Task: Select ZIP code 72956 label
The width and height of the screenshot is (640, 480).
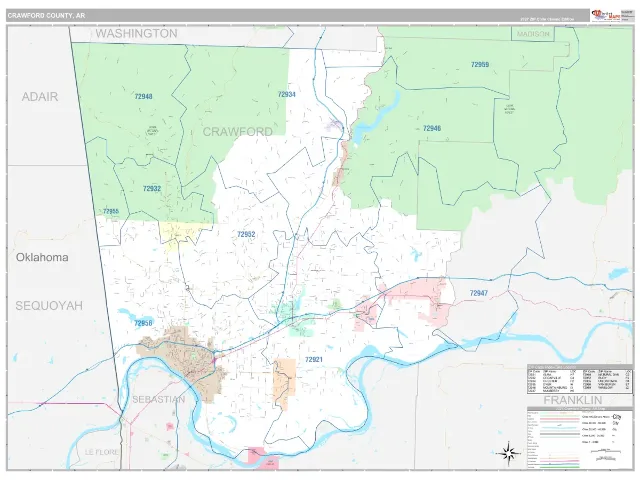Action: coord(143,323)
